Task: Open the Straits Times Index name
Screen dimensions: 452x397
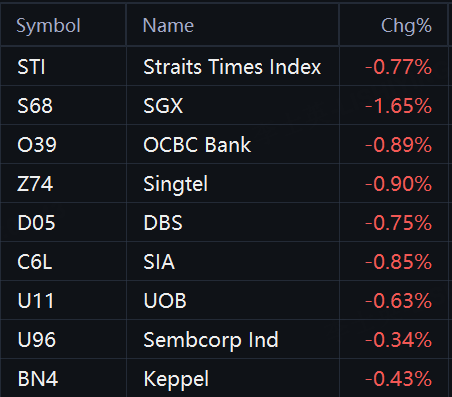Action: [x=232, y=67]
